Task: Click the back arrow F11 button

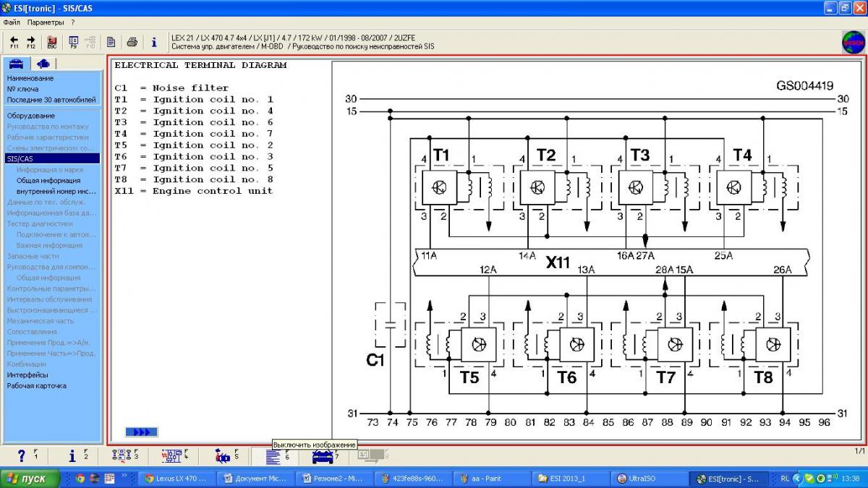Action: pyautogui.click(x=14, y=41)
